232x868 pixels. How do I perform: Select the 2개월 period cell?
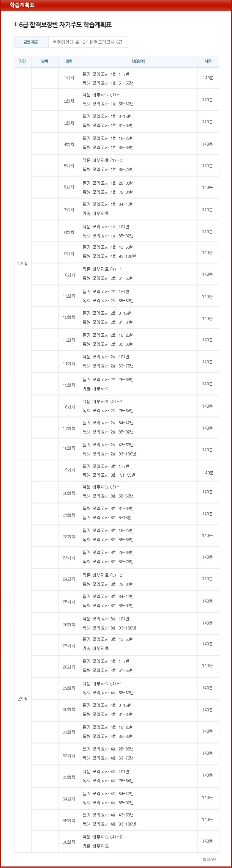pyautogui.click(x=22, y=699)
